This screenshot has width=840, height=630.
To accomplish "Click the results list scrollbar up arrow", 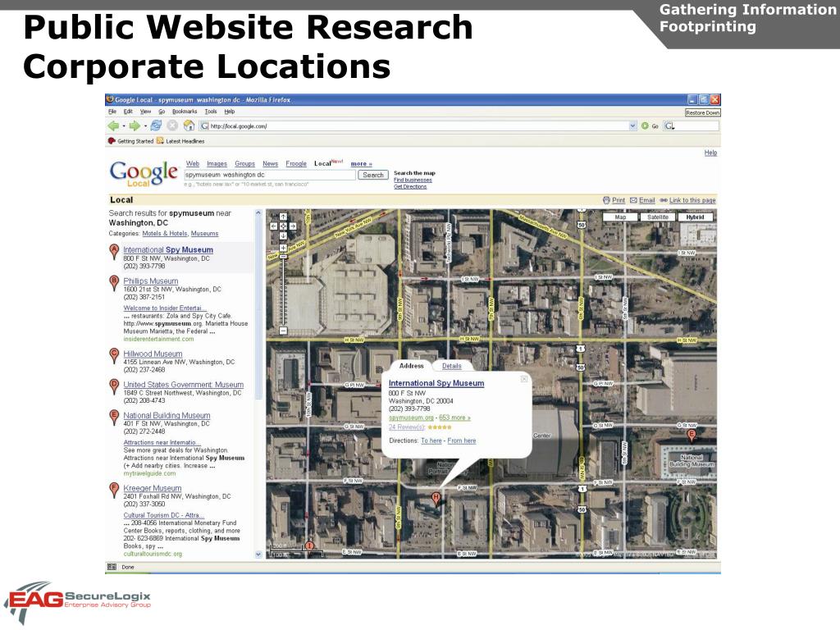I will pos(258,212).
